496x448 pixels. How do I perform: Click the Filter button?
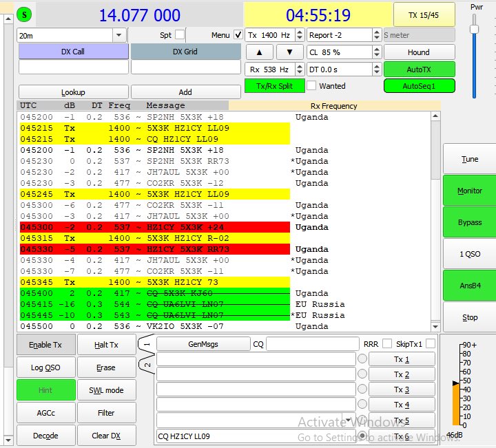coord(107,413)
